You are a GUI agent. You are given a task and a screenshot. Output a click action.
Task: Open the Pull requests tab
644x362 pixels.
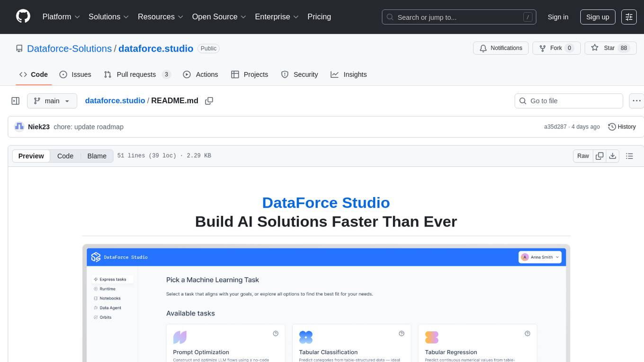137,74
